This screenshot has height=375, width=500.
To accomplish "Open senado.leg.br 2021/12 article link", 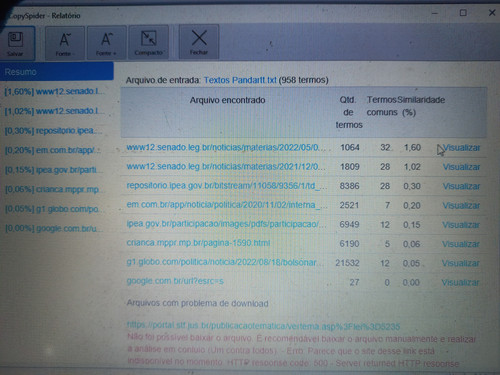I will (x=226, y=166).
